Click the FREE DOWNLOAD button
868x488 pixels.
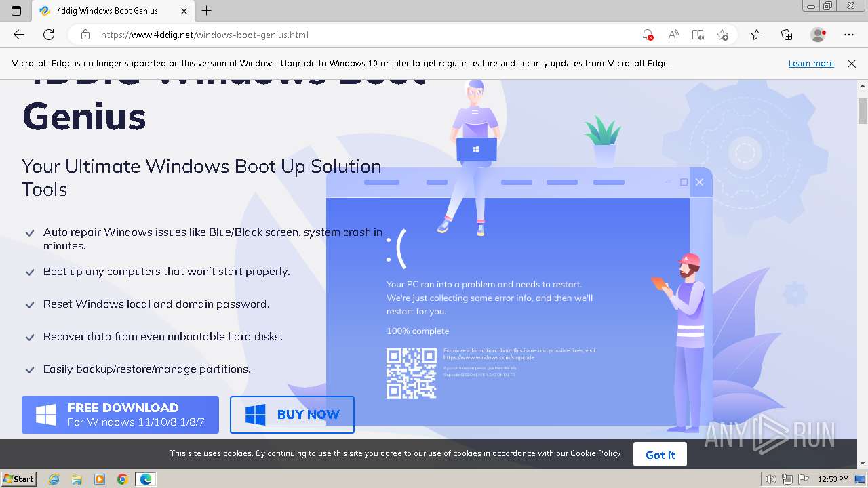point(120,415)
